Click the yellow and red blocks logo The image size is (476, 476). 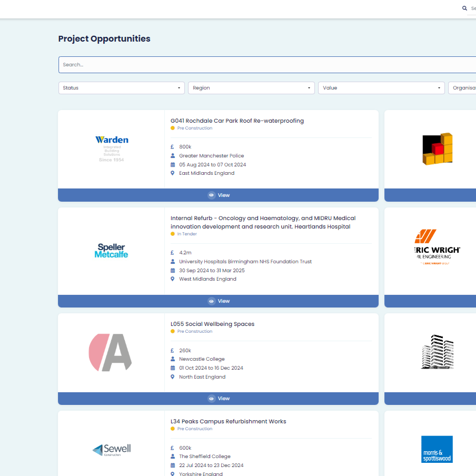point(438,148)
